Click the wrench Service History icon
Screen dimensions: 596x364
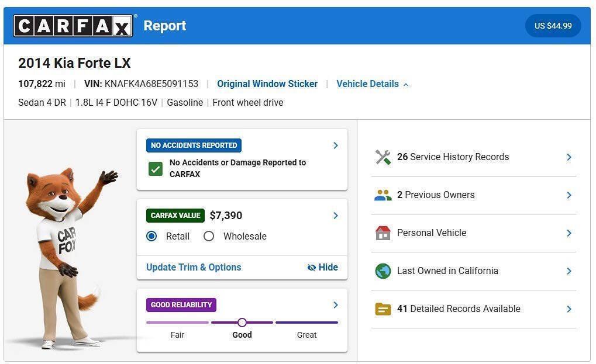[383, 157]
